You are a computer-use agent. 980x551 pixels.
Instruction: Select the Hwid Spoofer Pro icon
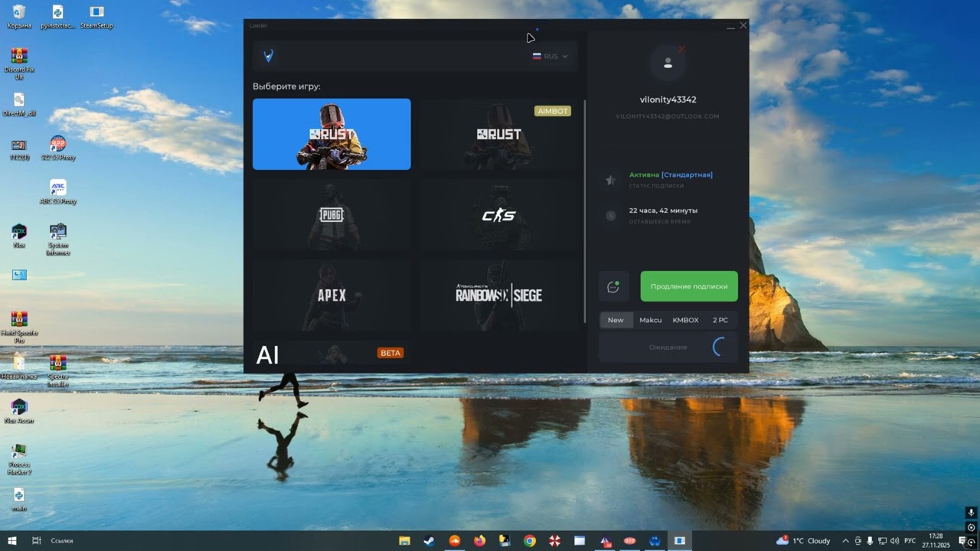click(x=19, y=328)
